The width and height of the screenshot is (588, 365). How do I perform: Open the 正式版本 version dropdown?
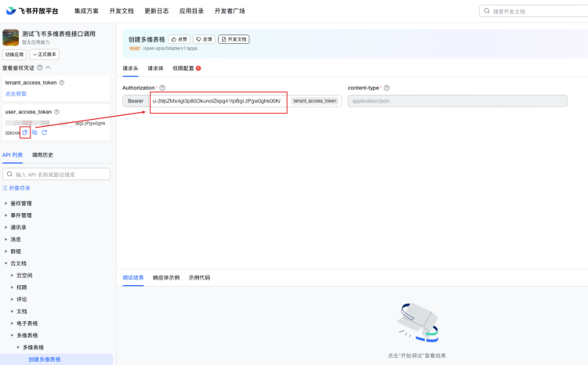[45, 54]
